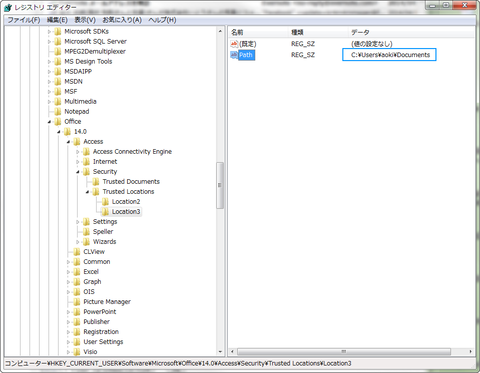Image resolution: width=480 pixels, height=373 pixels.
Task: Click the MSDN folder icon
Action: tap(58, 82)
